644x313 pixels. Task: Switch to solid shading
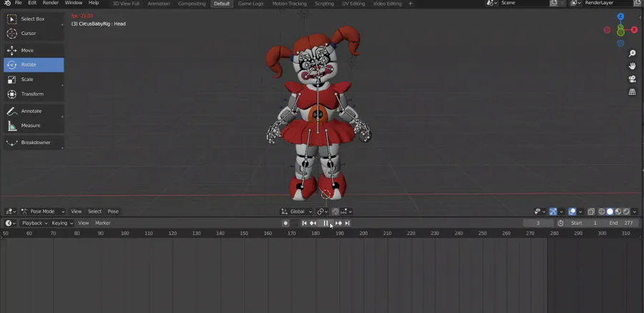[x=610, y=211]
